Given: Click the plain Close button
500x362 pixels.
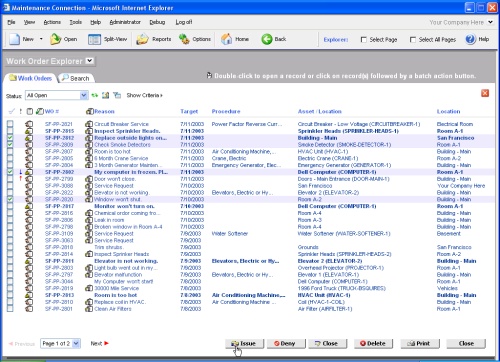Looking at the screenshot, I should click(466, 343).
